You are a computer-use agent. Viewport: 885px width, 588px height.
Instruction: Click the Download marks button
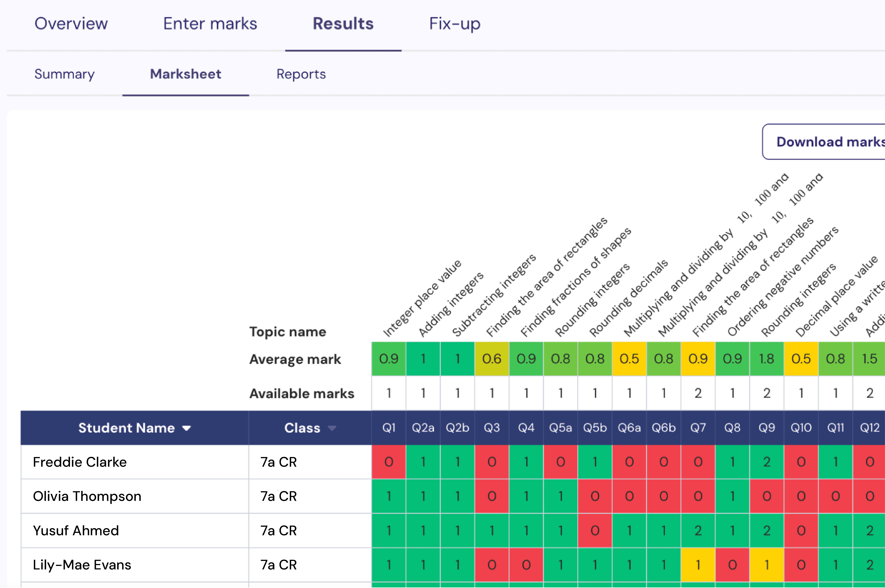tap(824, 142)
